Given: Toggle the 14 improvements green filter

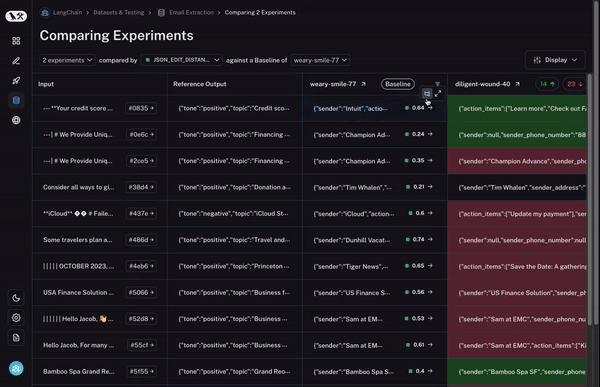Looking at the screenshot, I should (547, 84).
